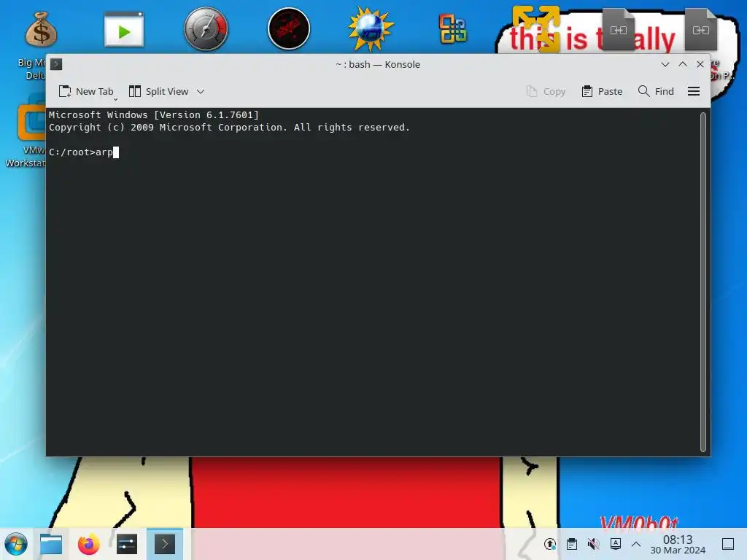Open the Windows-style start menu button

[x=16, y=544]
